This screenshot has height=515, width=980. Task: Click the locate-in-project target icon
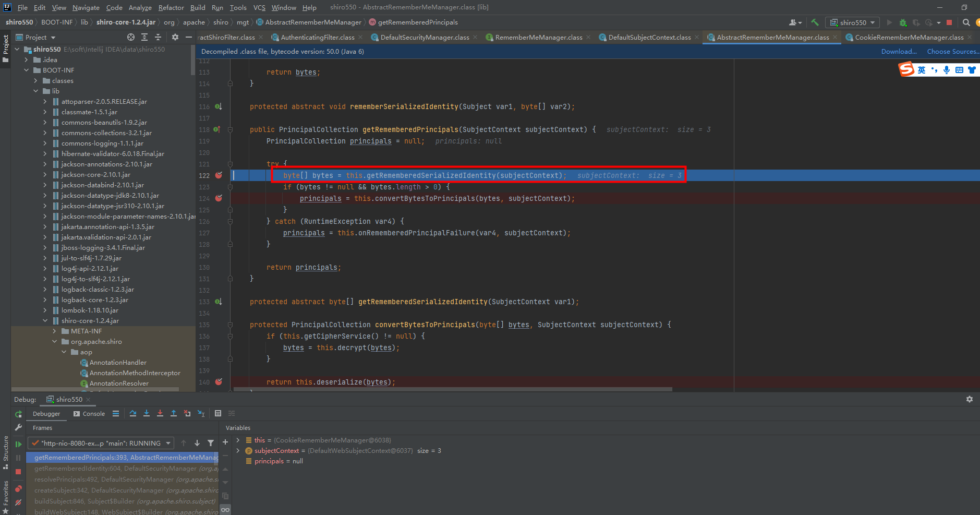[x=131, y=37]
